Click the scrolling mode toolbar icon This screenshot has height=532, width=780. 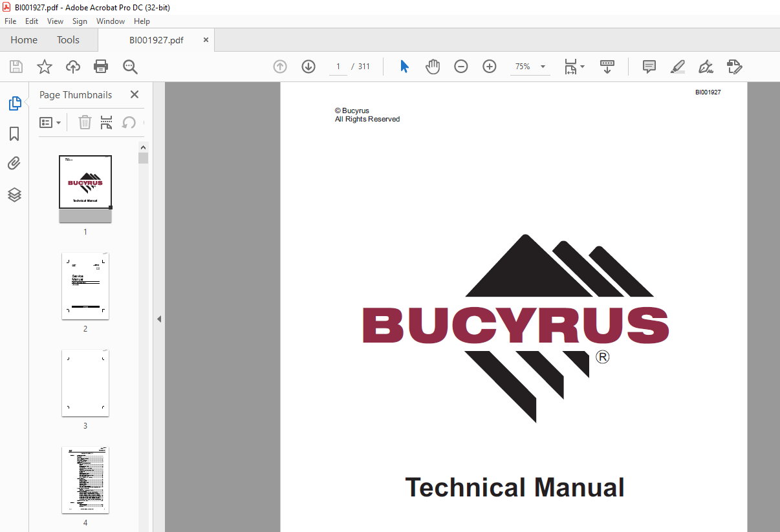pos(607,67)
